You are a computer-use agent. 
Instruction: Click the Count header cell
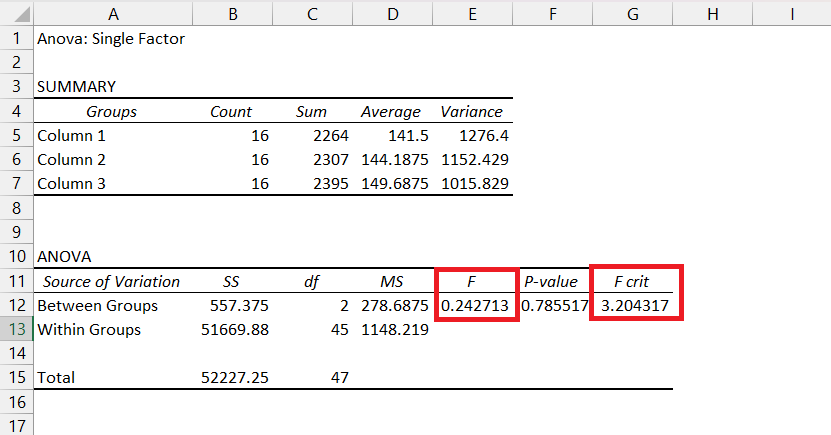(x=231, y=111)
